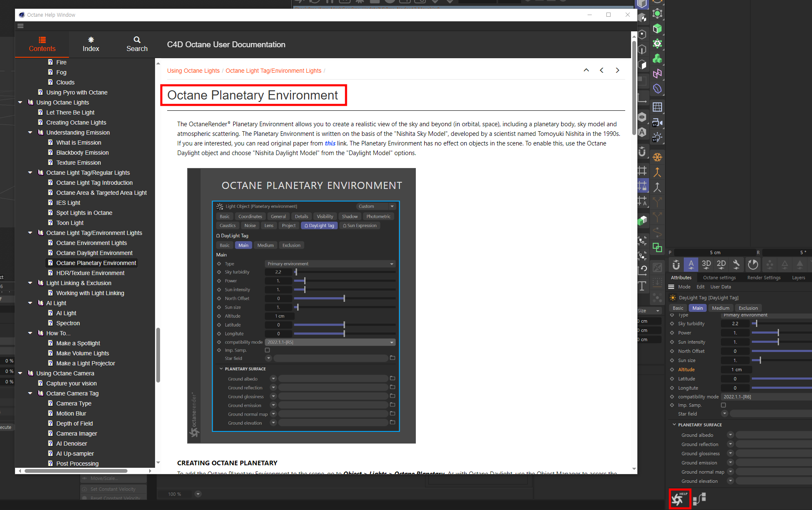Toggle Altitude keyframe diamond
812x510 pixels.
click(x=672, y=370)
